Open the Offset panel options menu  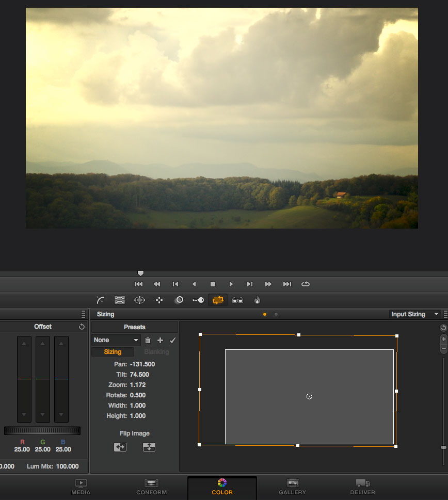click(84, 314)
